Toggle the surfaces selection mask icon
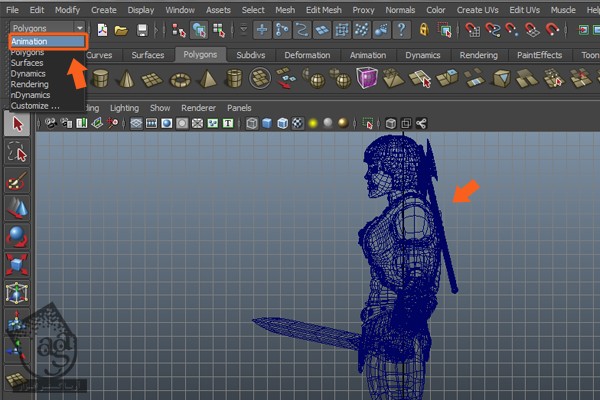The image size is (600, 400). pos(322,30)
